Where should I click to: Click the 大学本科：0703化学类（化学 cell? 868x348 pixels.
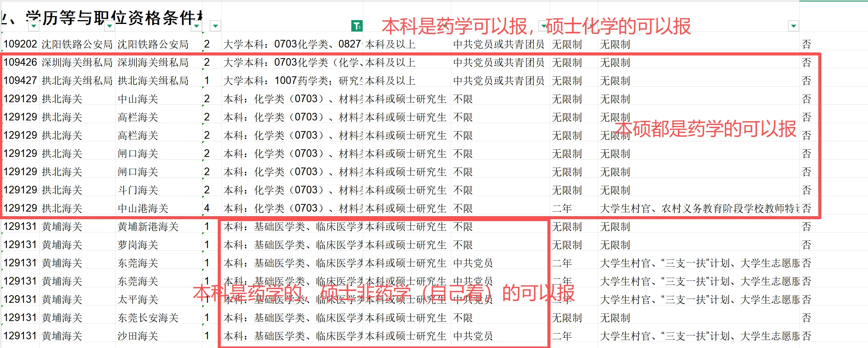tap(293, 62)
